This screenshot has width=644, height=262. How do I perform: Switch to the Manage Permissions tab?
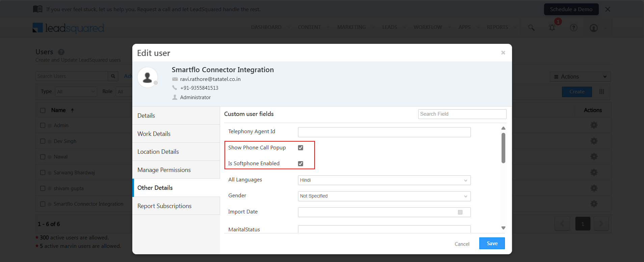(176, 170)
